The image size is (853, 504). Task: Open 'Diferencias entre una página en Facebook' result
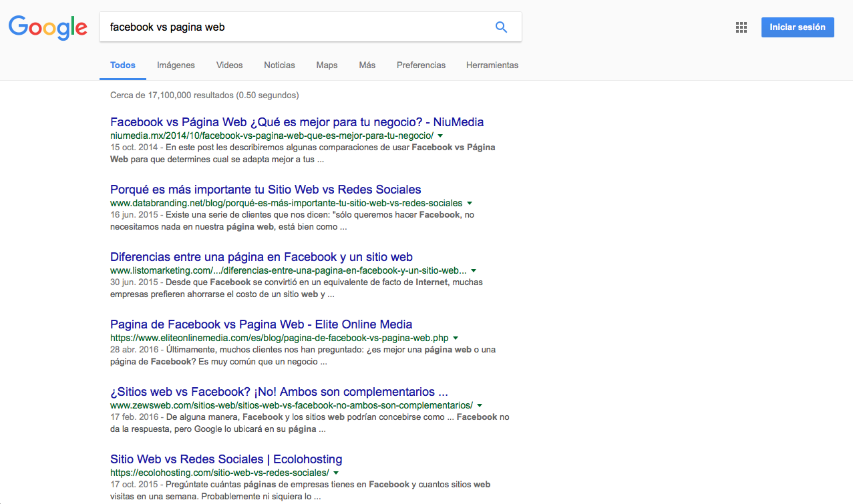[261, 257]
